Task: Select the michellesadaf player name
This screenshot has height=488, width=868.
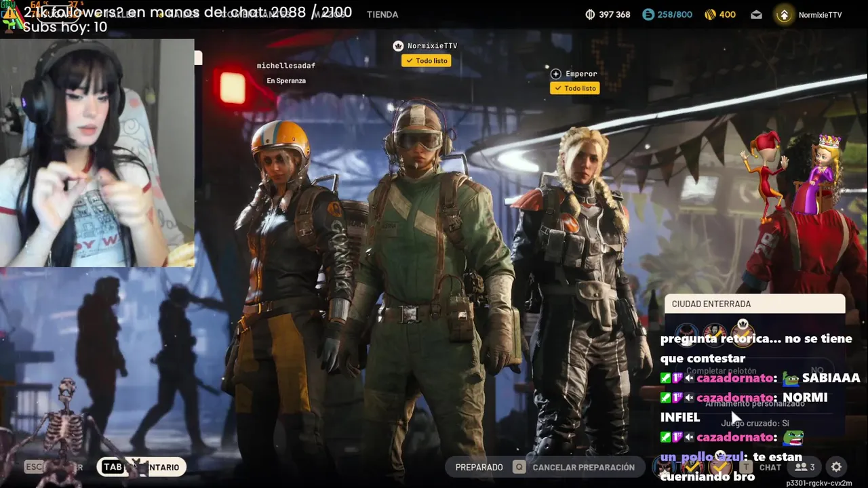Action: tap(285, 66)
